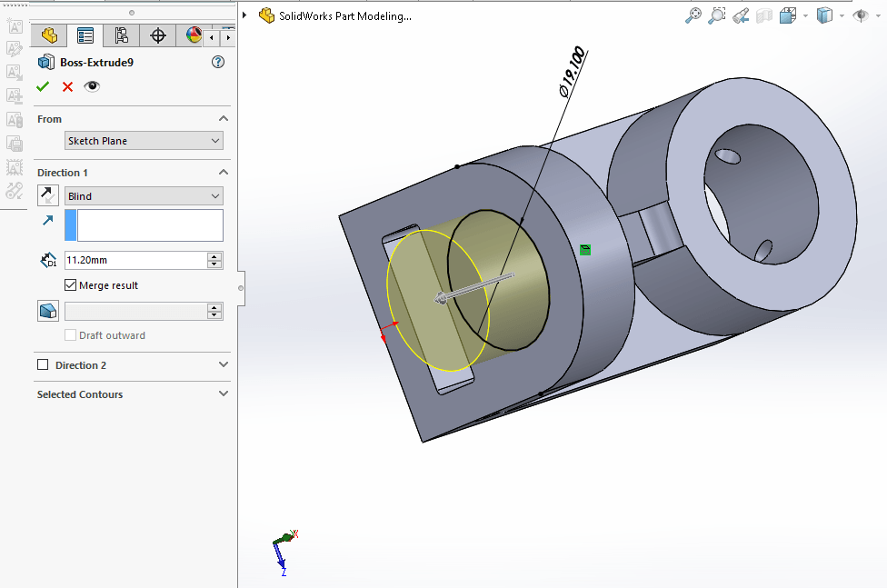887x588 pixels.
Task: Open the View Orientation cube
Action: click(x=787, y=15)
